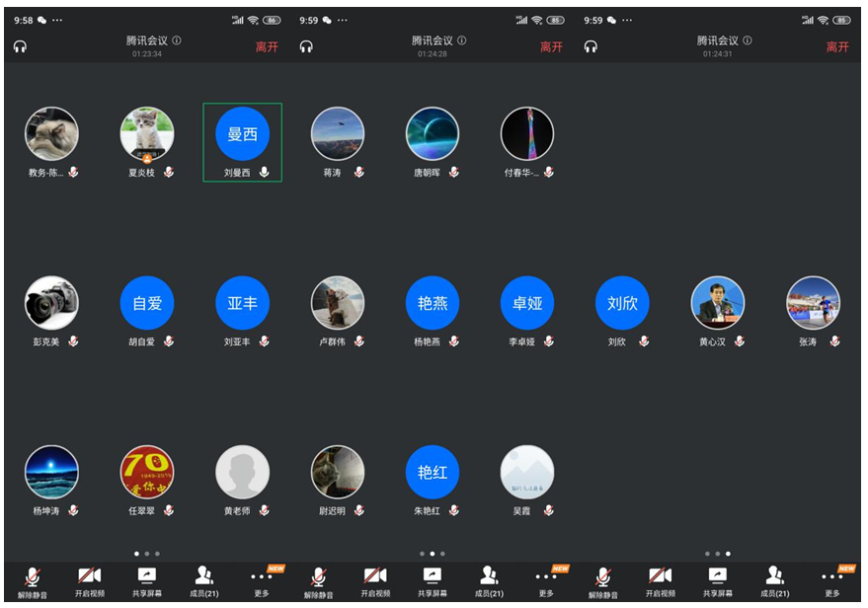
Task: Open 更多 menu in the 01:24:31 screen
Action: tap(832, 580)
